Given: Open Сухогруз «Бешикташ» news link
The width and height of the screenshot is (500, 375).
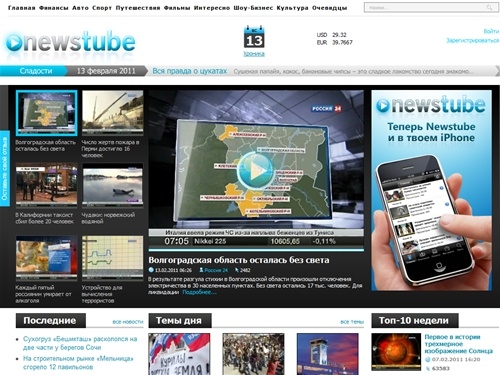Looking at the screenshot, I should pos(80,343).
